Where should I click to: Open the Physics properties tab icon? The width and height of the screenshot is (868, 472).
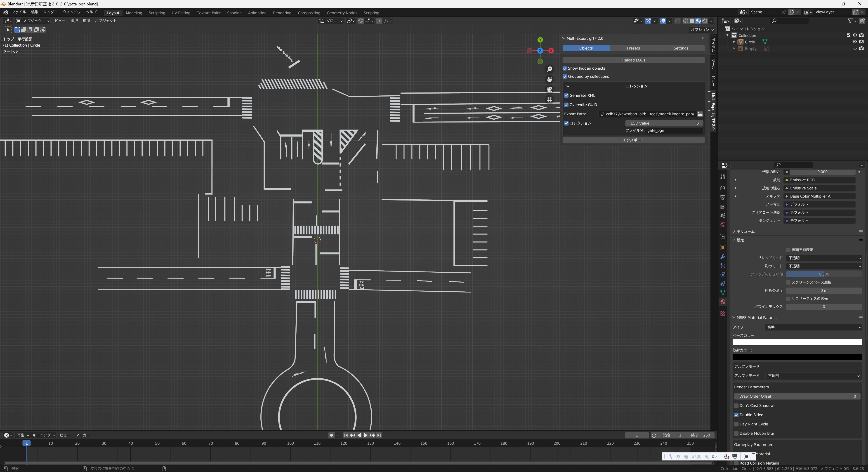tap(722, 275)
